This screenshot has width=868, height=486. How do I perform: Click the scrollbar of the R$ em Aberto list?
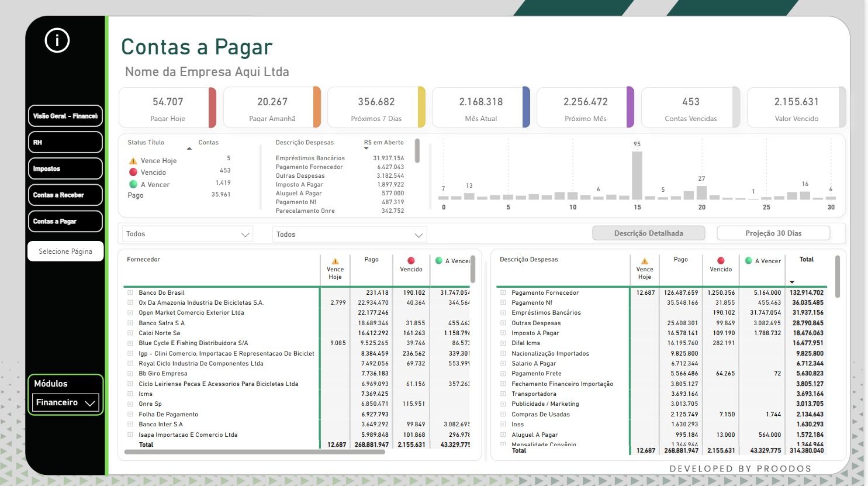[417, 150]
